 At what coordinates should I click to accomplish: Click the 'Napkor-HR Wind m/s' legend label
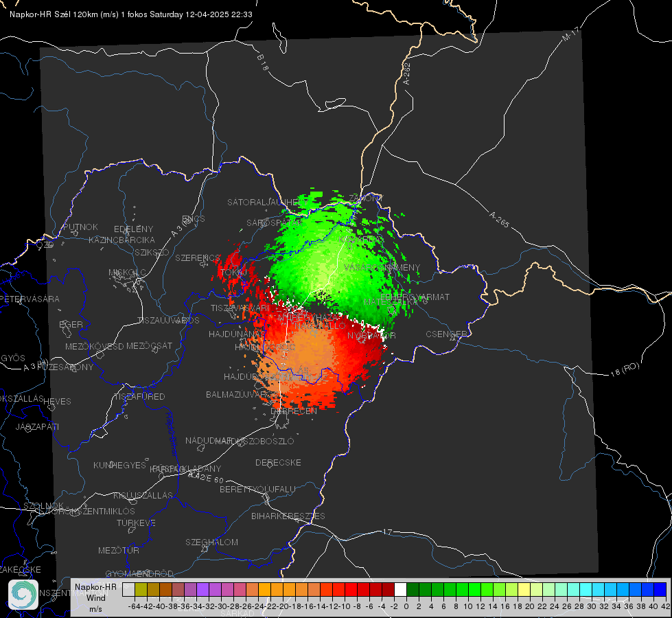pos(95,597)
